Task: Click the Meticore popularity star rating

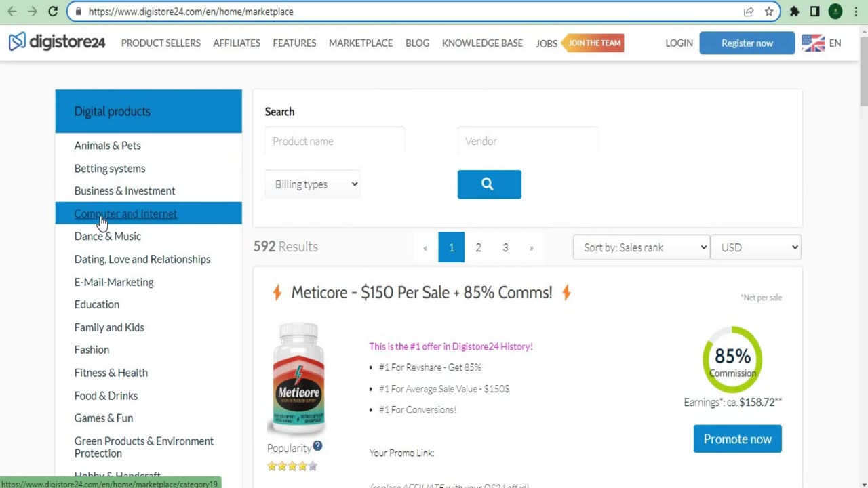Action: tap(292, 466)
